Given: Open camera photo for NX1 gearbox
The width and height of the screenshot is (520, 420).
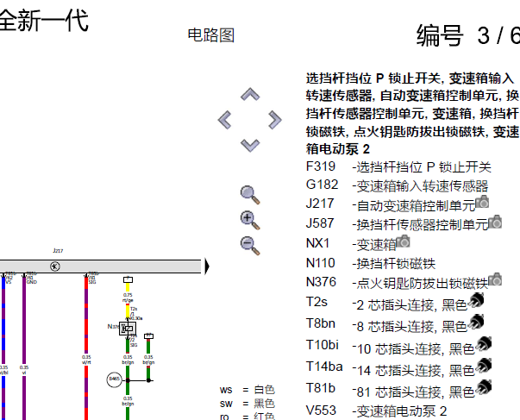Looking at the screenshot, I should [404, 241].
